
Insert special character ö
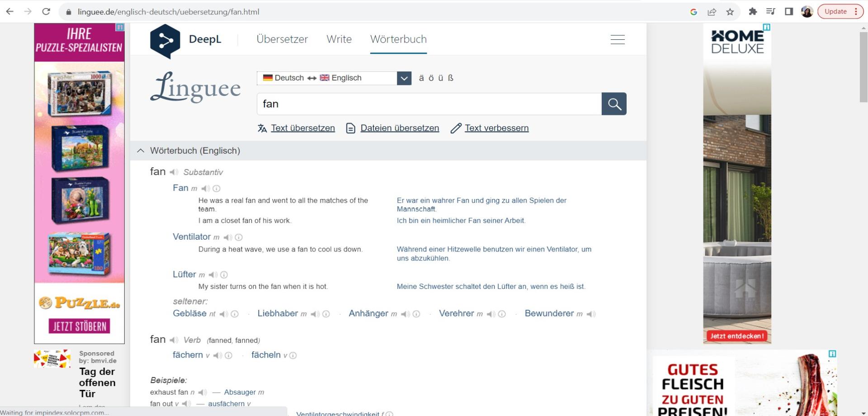(x=431, y=78)
